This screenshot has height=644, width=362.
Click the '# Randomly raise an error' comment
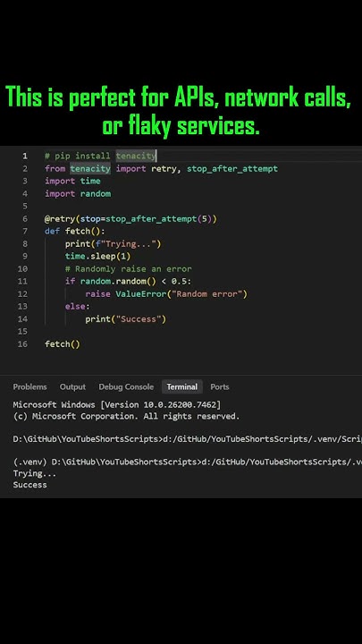(129, 269)
